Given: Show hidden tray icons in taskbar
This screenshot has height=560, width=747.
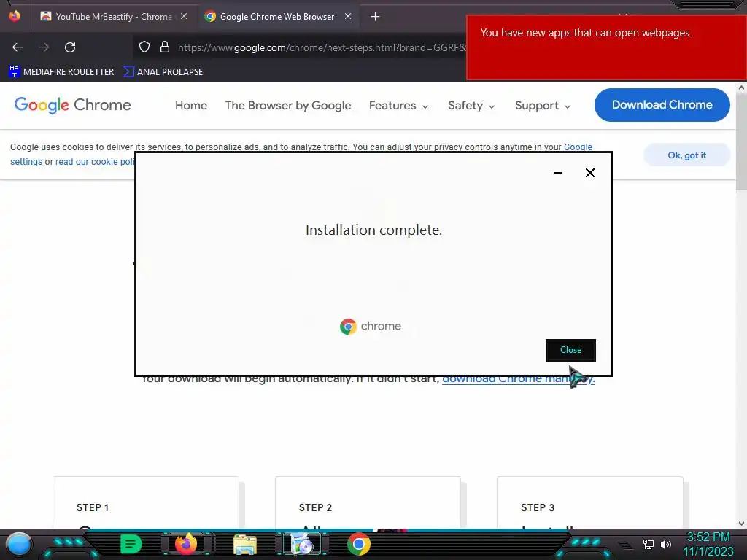Looking at the screenshot, I should (x=625, y=545).
